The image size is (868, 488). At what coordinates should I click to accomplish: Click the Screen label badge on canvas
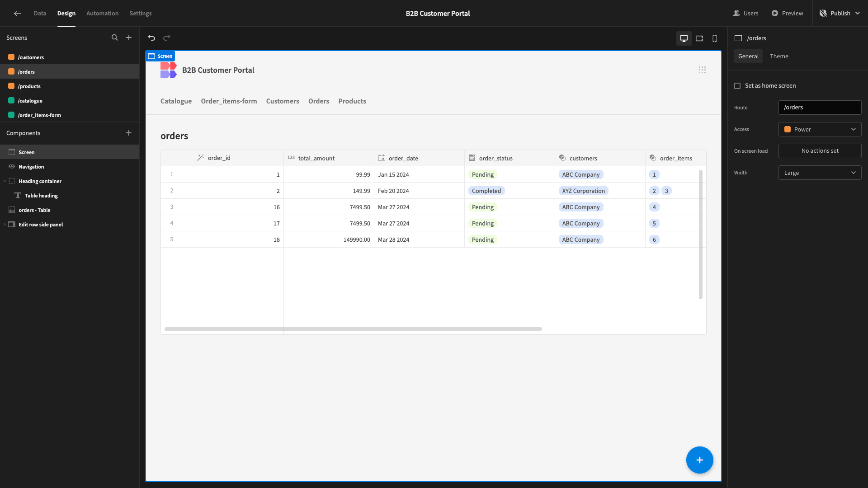(x=160, y=56)
